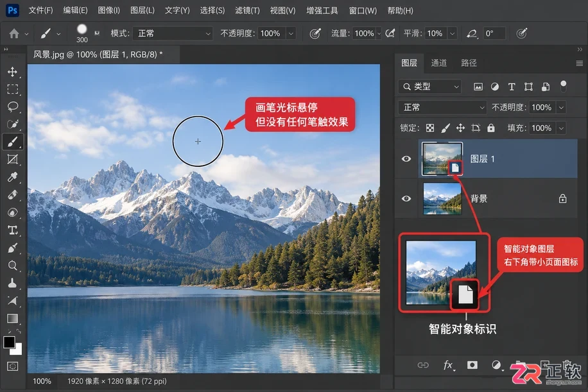Add a layer style with fx icon

(x=448, y=365)
